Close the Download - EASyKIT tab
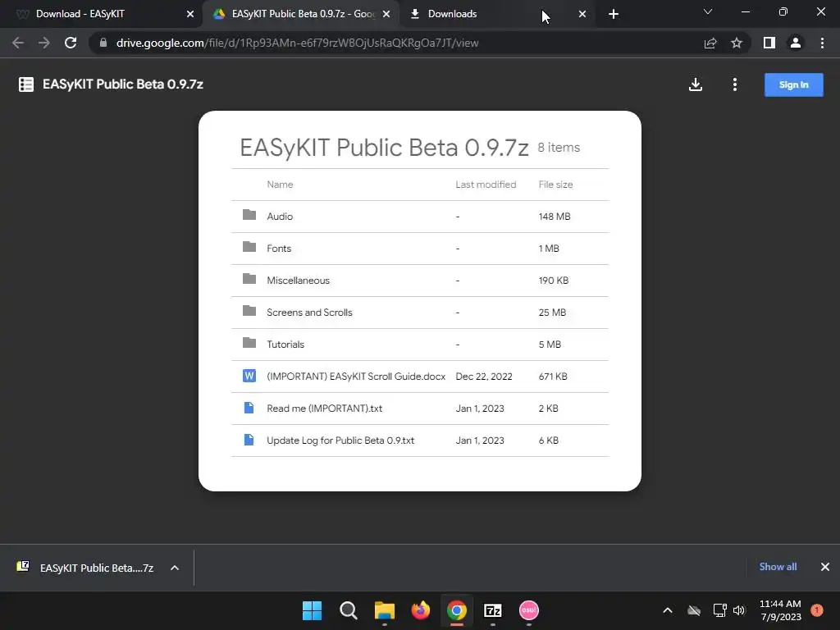 pyautogui.click(x=190, y=14)
